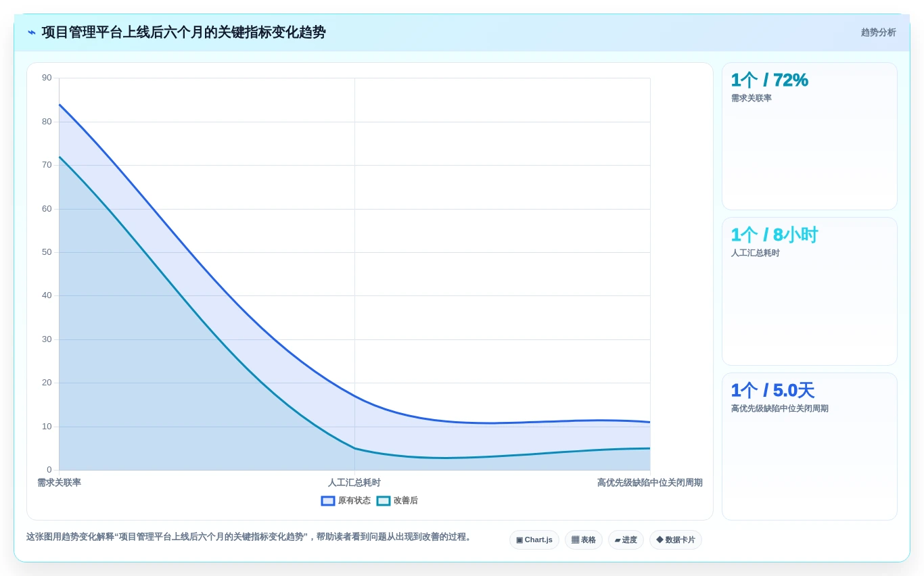Open the 高优先级缺陷中位关闭周期 data card
Screen dimensions: 924x576
click(810, 446)
